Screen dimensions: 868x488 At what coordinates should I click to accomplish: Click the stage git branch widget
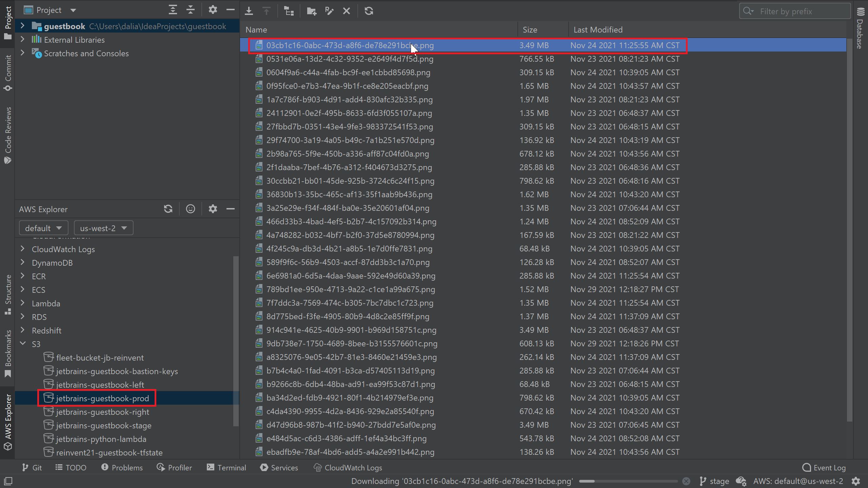point(714,481)
